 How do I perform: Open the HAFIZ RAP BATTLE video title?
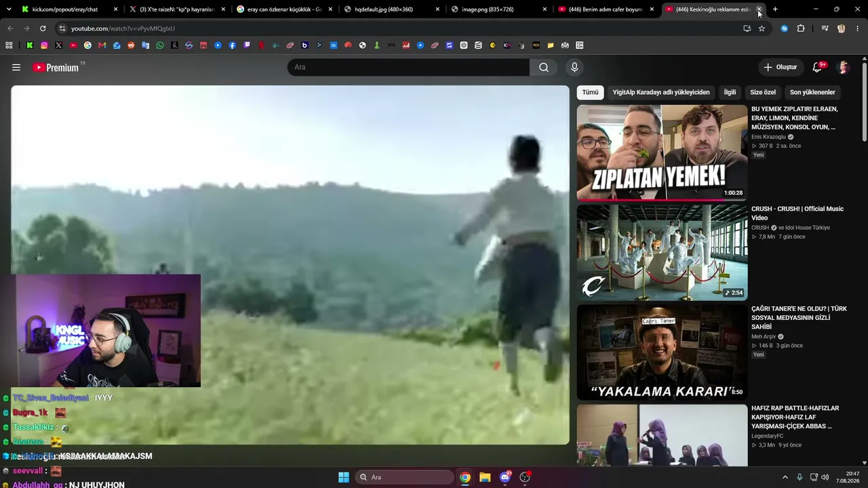(x=795, y=417)
